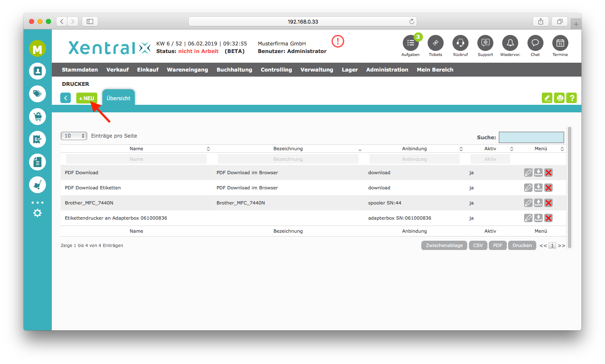
Task: Edit the PDF Download printer entry
Action: coord(528,173)
